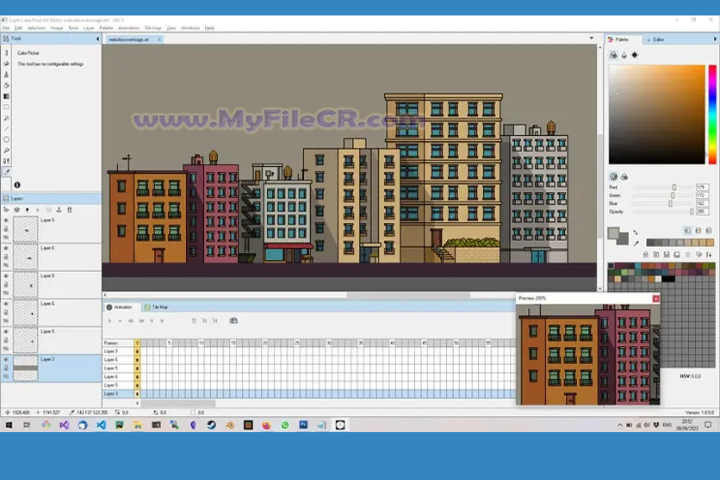720x480 pixels.
Task: Click timeline scrollbar left arrow
Action: click(x=137, y=403)
